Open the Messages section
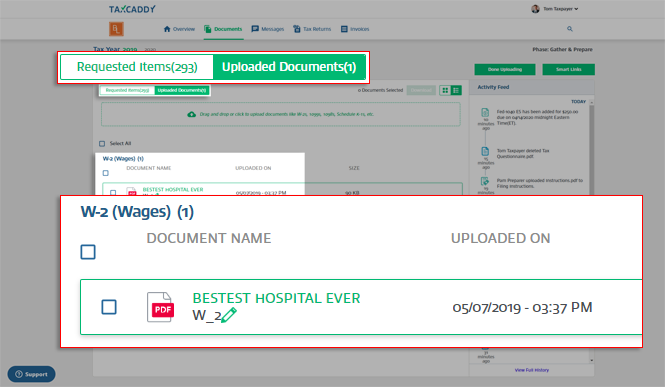Image resolution: width=665 pixels, height=387 pixels. (x=268, y=29)
